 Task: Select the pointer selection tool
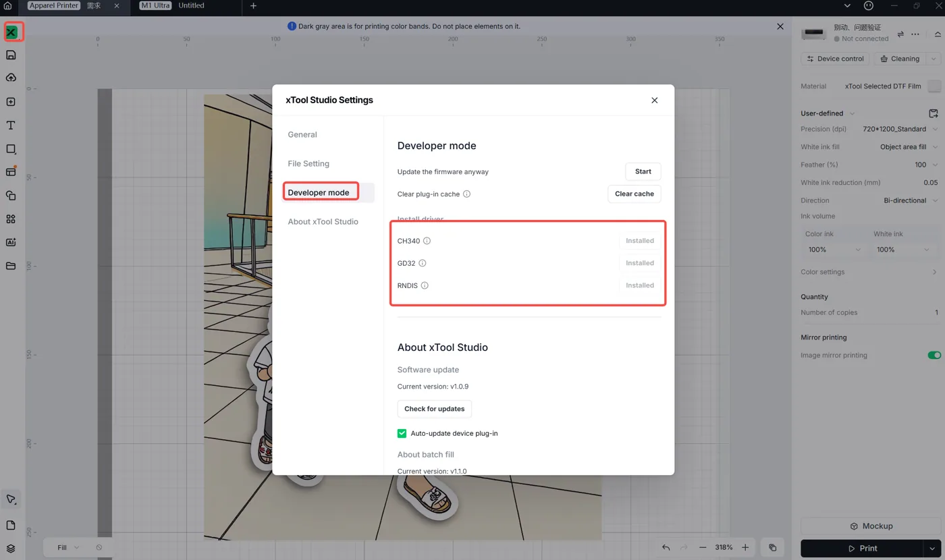(11, 499)
